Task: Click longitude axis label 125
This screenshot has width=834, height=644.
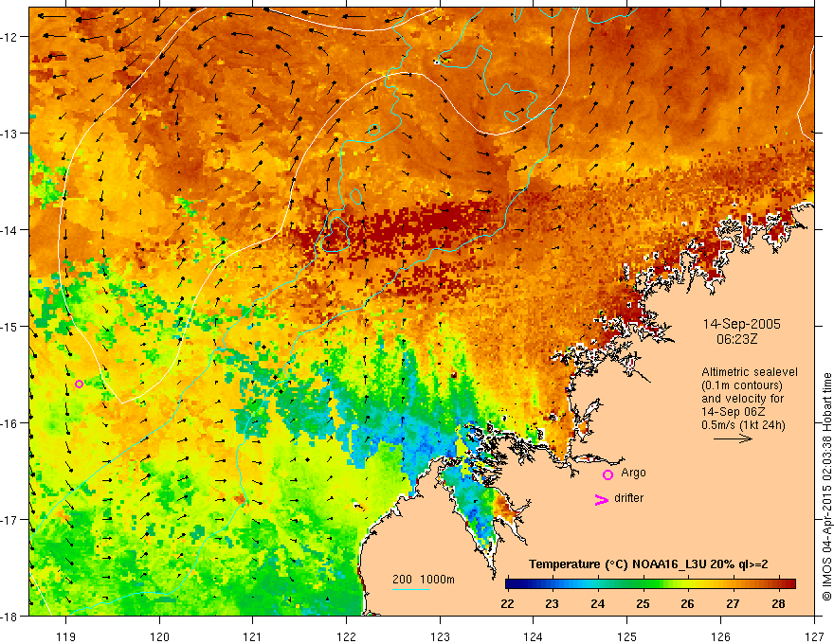Action: [627, 636]
